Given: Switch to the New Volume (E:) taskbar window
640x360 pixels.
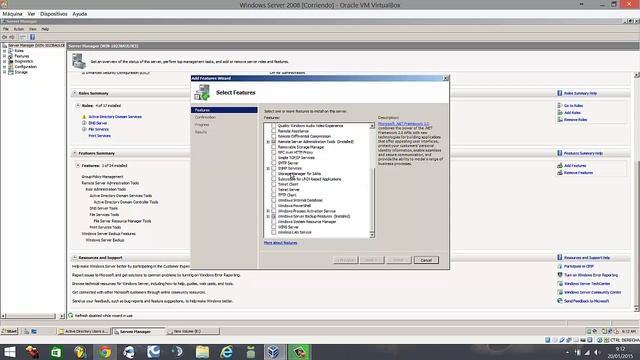Looking at the screenshot, I should coord(193,331).
